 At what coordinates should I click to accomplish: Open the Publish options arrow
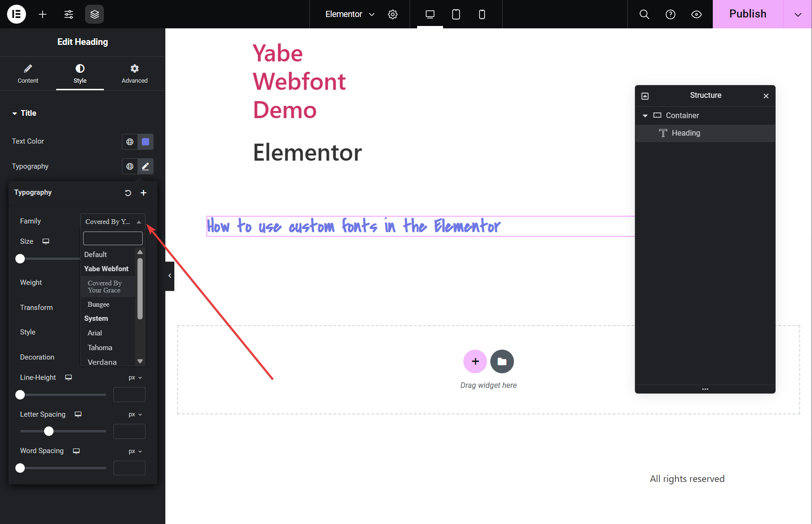(798, 14)
